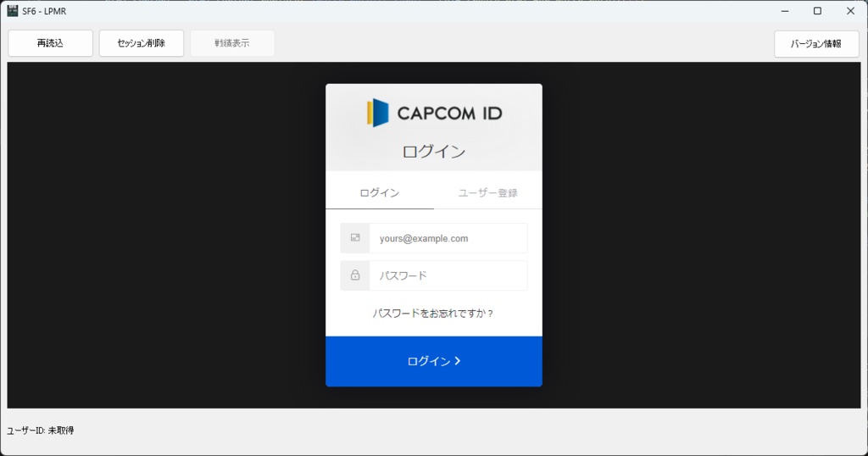Click the email card icon
868x456 pixels.
point(355,238)
